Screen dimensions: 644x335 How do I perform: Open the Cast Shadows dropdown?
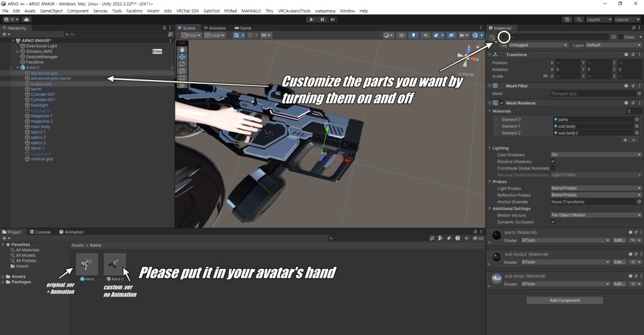[x=596, y=155]
